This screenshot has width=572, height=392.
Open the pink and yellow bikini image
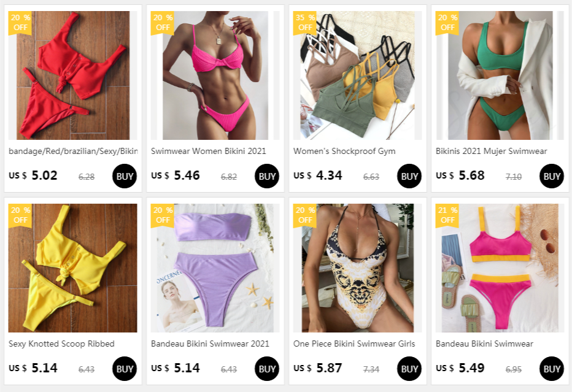[500, 268]
